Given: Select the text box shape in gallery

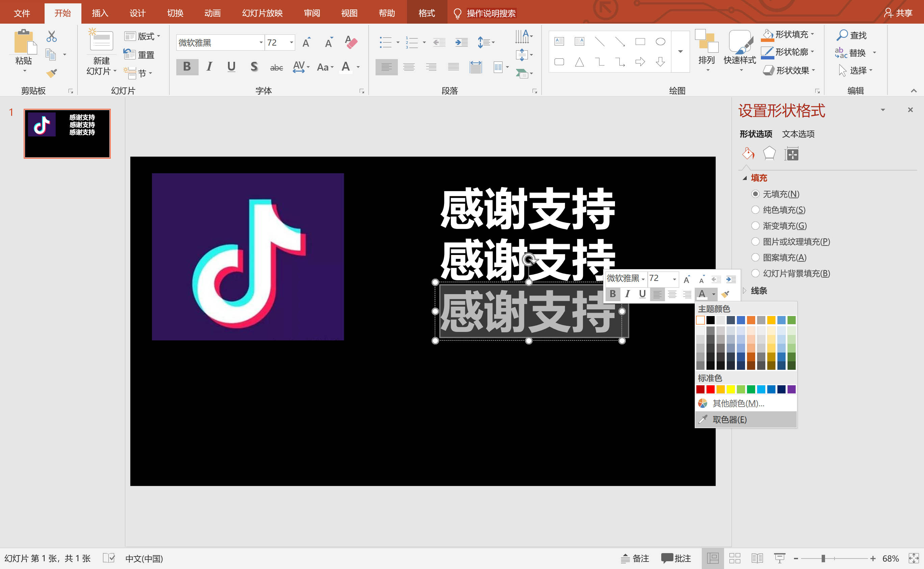Looking at the screenshot, I should [x=559, y=42].
